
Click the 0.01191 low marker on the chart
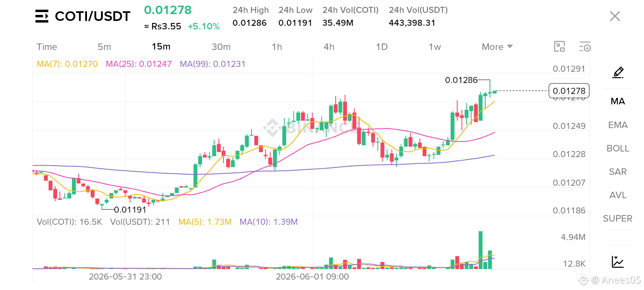[x=130, y=210]
